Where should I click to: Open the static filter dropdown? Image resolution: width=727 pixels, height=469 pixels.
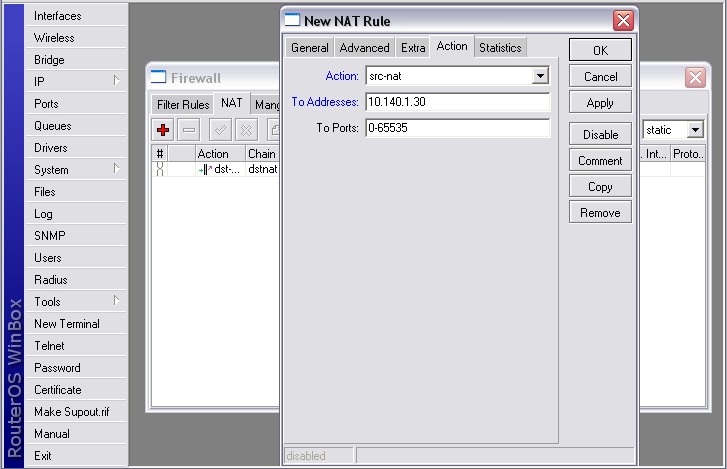click(x=694, y=130)
